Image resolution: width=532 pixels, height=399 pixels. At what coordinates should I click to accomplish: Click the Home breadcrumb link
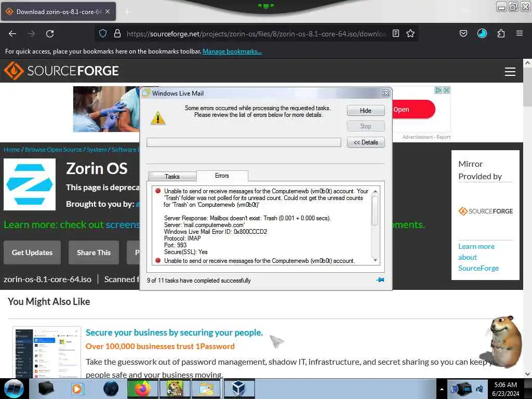tap(12, 150)
